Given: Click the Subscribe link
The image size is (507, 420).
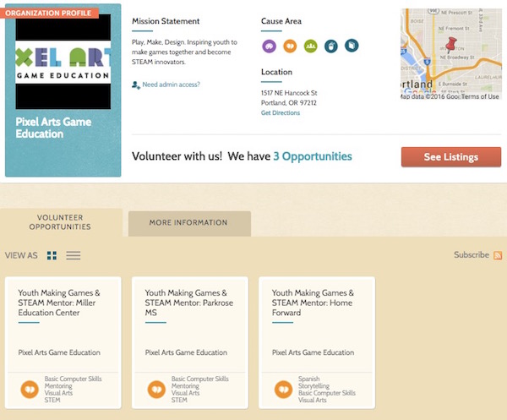Looking at the screenshot, I should [x=472, y=254].
